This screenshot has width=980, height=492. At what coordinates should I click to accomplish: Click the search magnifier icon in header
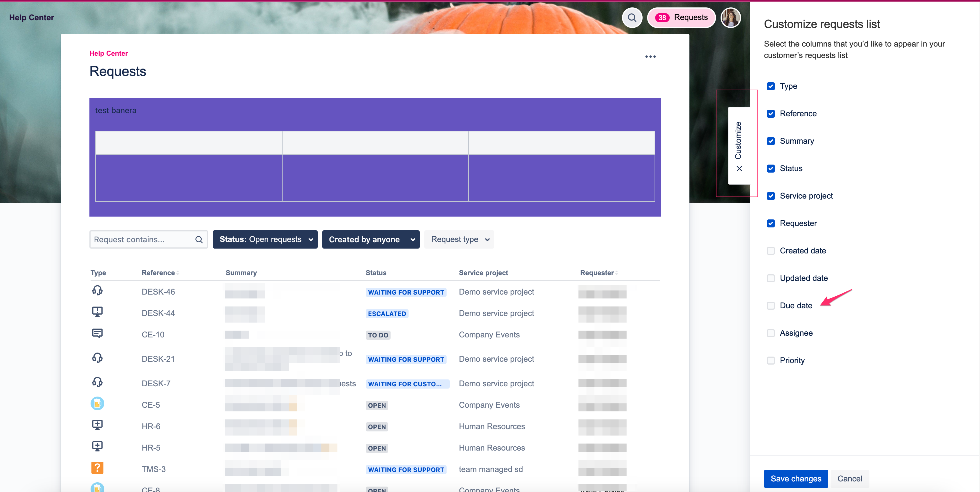632,17
